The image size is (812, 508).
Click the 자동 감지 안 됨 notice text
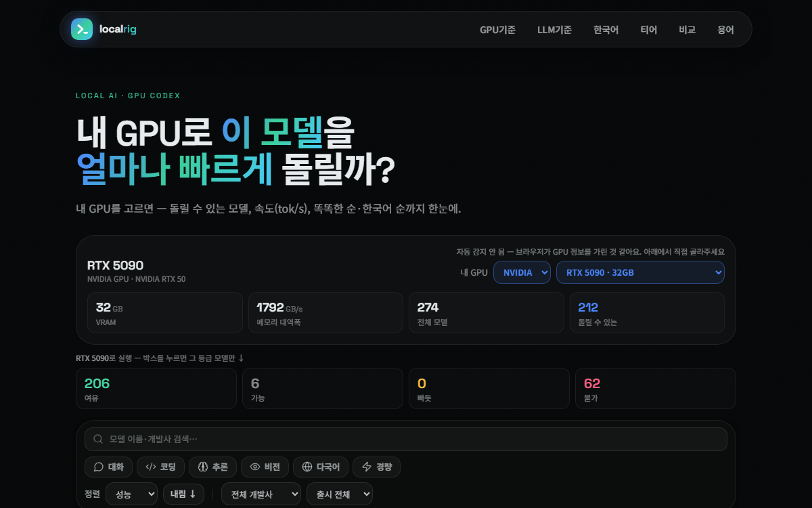click(x=590, y=251)
